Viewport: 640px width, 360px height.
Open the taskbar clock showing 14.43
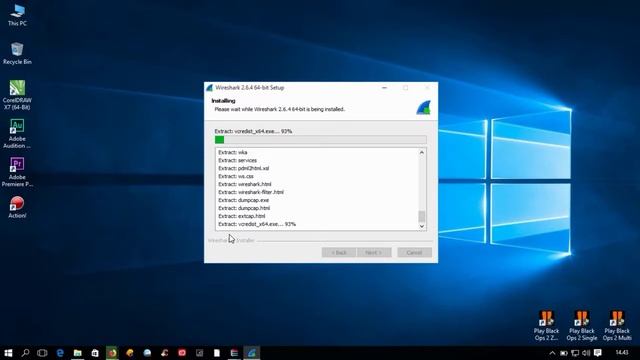point(622,353)
